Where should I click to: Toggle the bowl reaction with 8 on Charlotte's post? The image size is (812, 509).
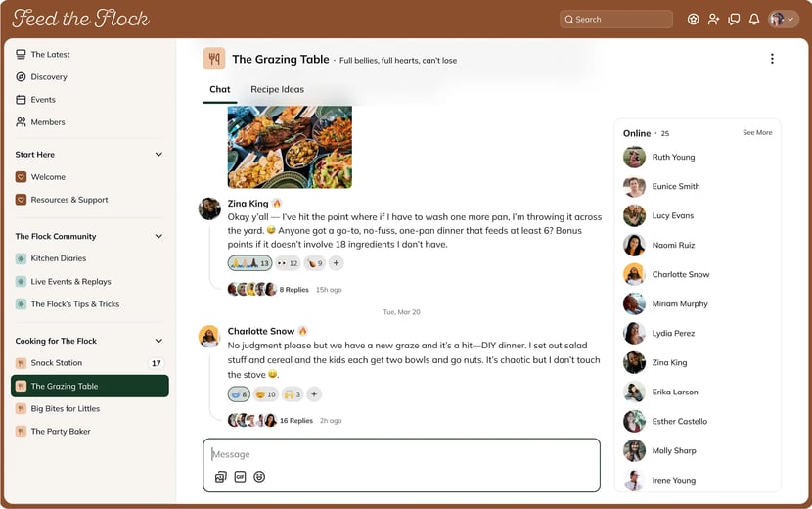click(x=239, y=394)
